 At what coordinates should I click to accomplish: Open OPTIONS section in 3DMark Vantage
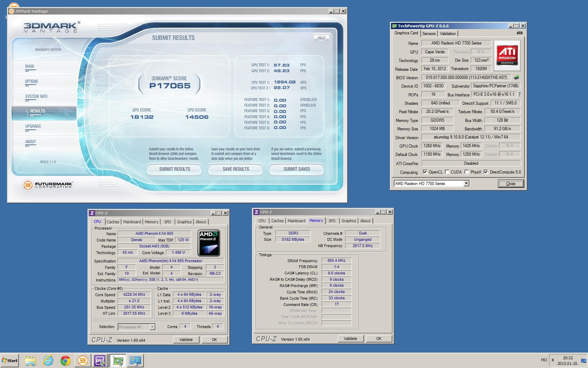[44, 82]
